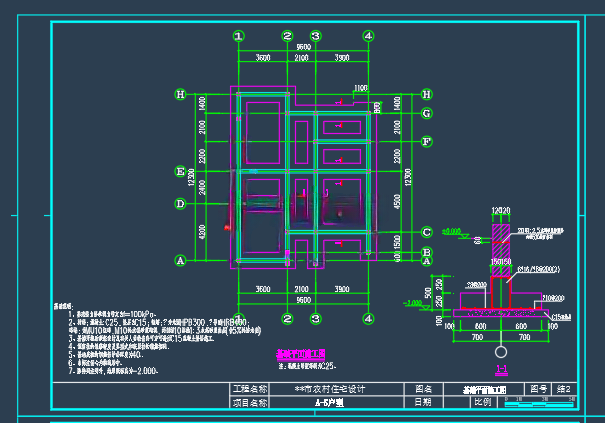Click axis bubble D left of plan

[181, 204]
